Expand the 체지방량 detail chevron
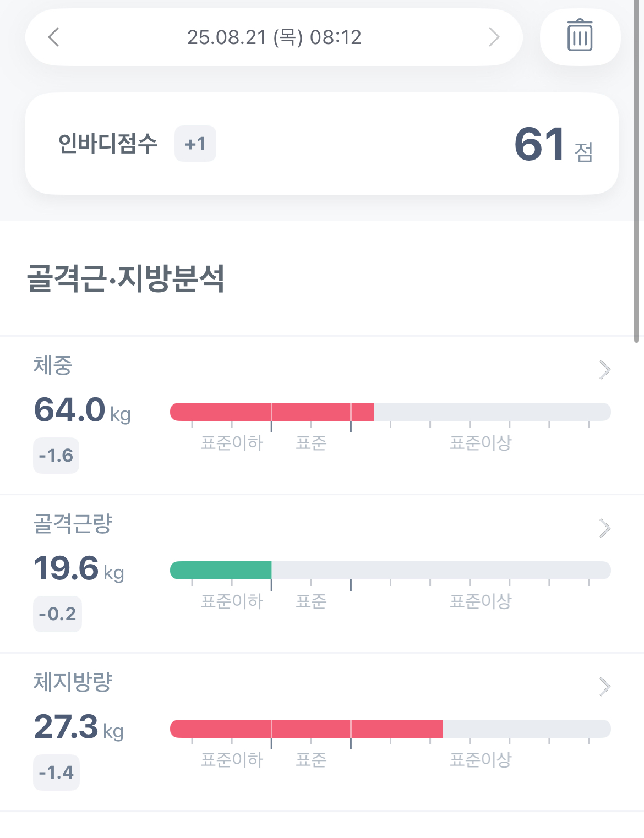 [604, 687]
